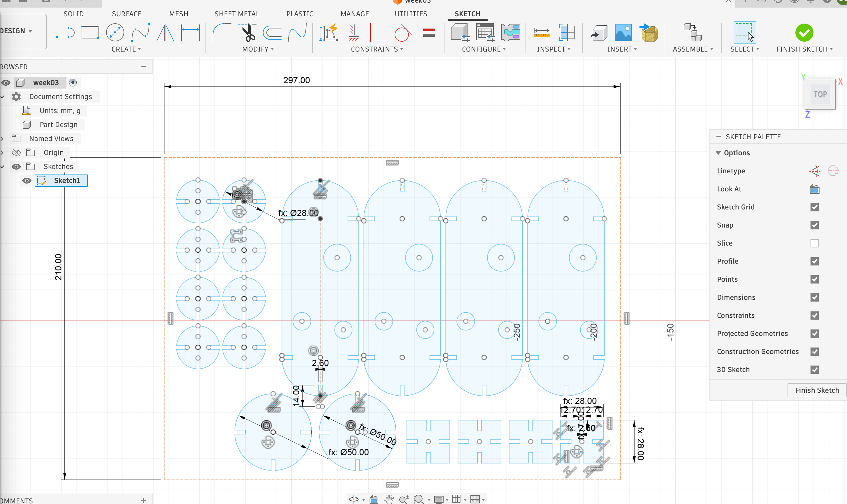Select the Named Views folder
This screenshot has width=847, height=504.
click(x=51, y=139)
